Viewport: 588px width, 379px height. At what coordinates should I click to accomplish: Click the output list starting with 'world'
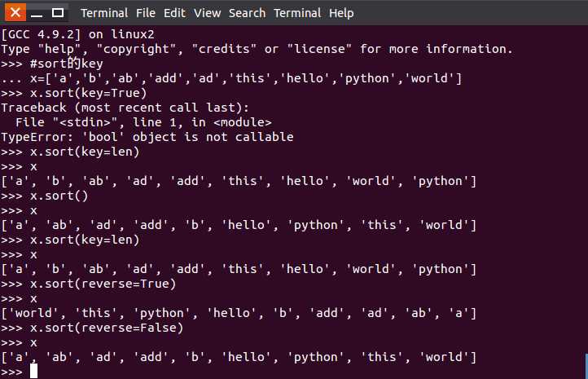(x=239, y=313)
